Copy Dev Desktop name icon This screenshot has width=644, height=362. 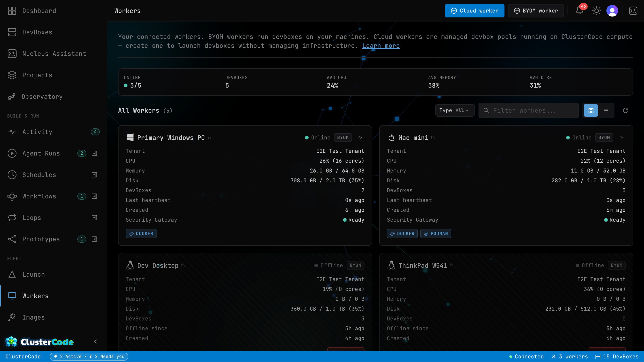(183, 265)
